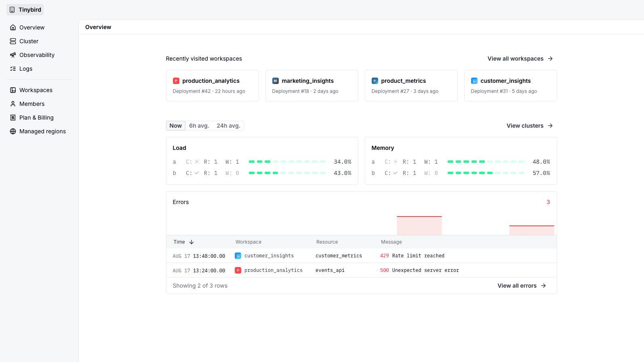Click the shorter red error bar at chart end
644x362 pixels.
tap(532, 230)
